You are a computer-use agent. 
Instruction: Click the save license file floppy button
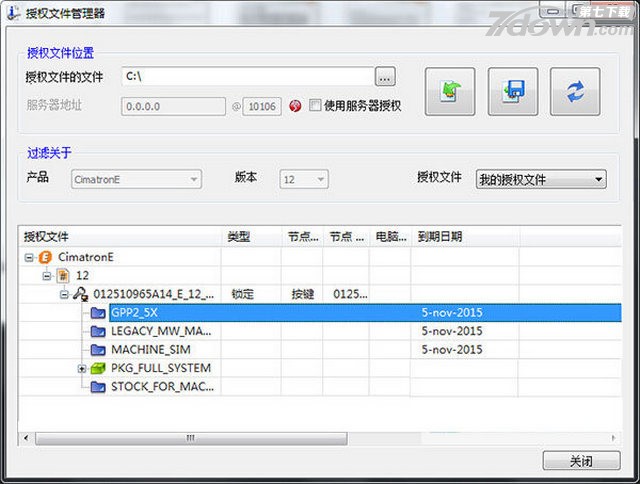coord(513,92)
